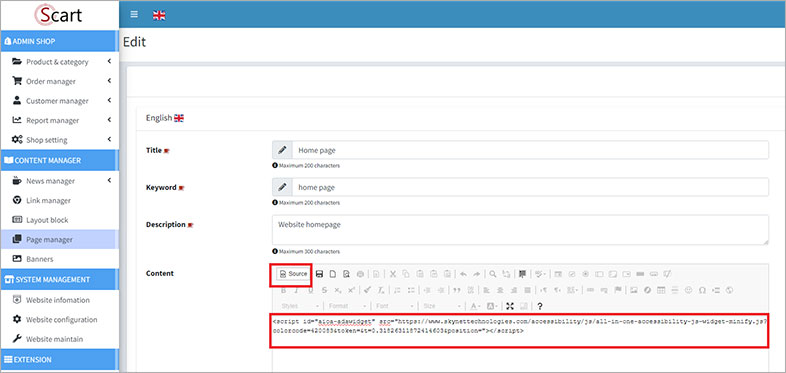Click the Select All editor icon
The image size is (786, 373).
[523, 274]
